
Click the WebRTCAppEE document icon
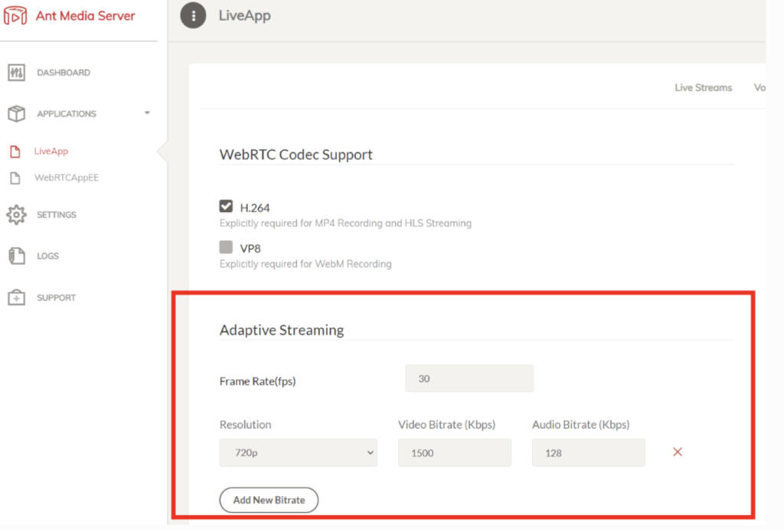pyautogui.click(x=15, y=178)
